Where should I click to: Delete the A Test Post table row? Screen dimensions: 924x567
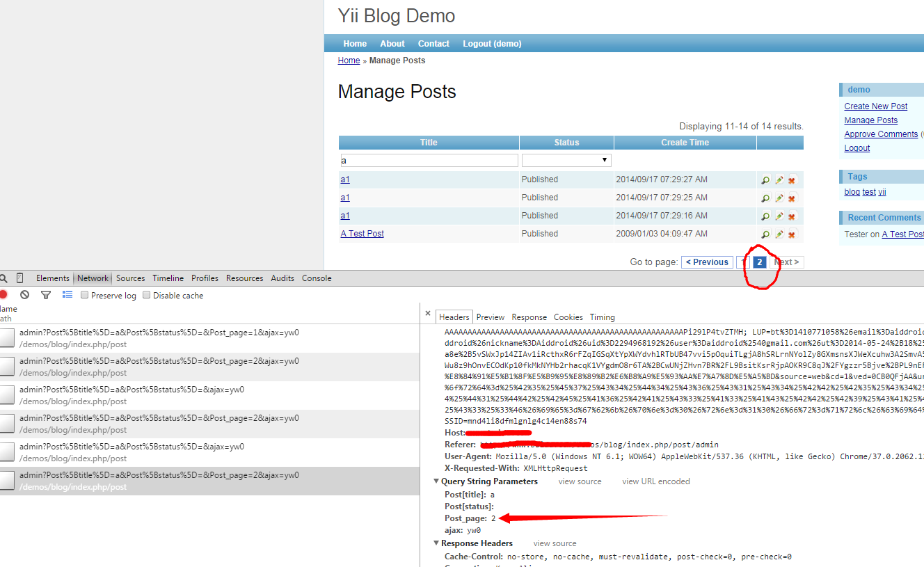(792, 234)
